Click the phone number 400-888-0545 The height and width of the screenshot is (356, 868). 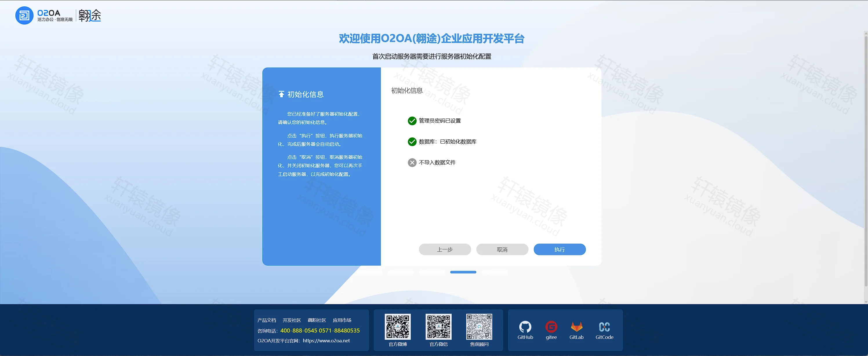299,331
